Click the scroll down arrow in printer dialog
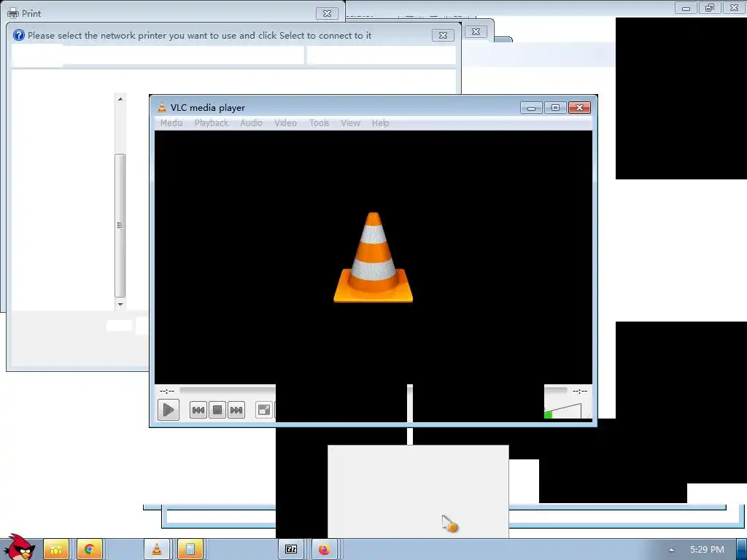Viewport: 747px width, 560px height. point(120,304)
